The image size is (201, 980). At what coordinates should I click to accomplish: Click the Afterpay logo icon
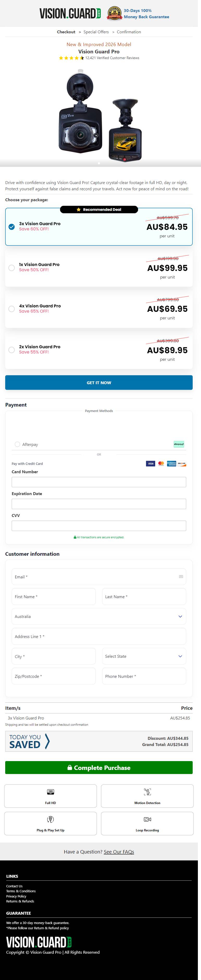click(179, 444)
